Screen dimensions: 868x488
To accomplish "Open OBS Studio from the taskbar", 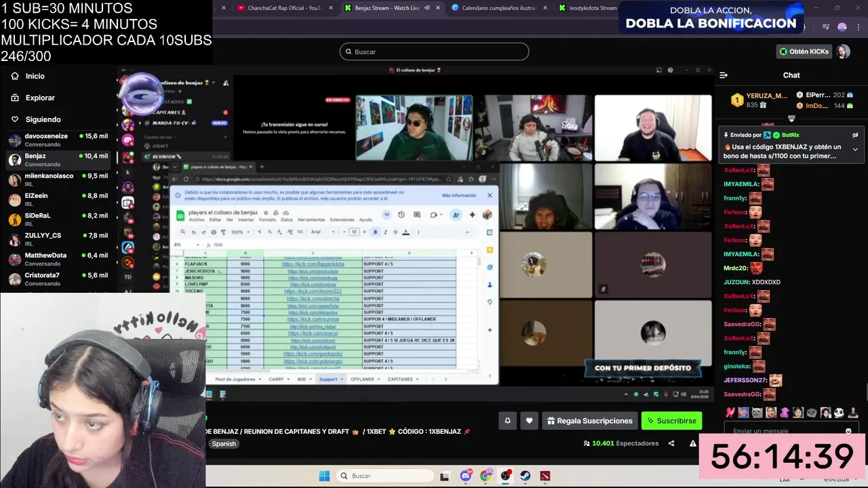I will (x=505, y=476).
